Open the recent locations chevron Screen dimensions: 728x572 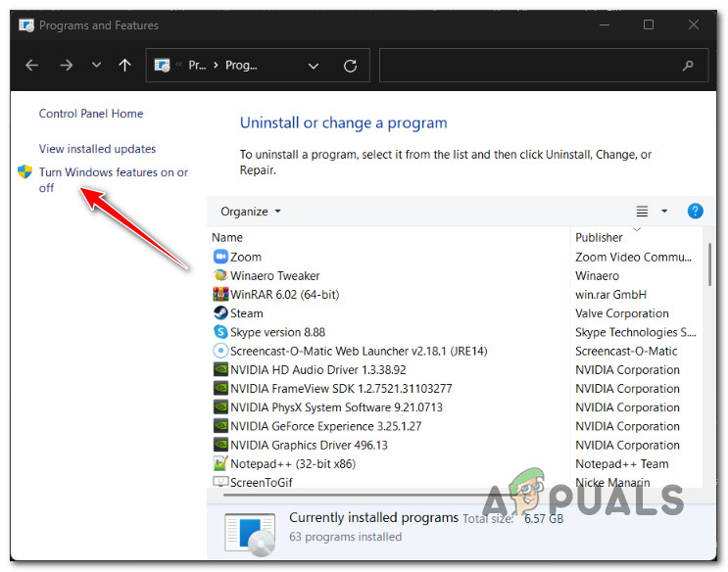96,65
